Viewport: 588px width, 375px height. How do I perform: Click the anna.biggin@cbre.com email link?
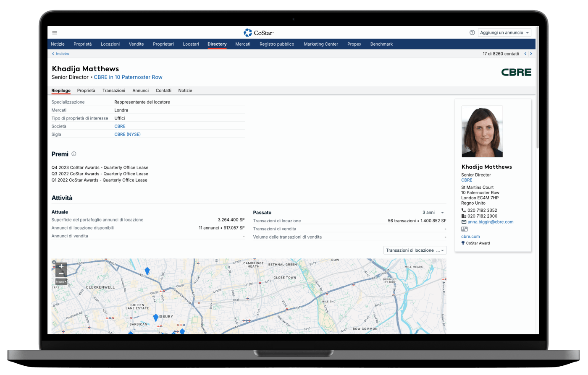[x=490, y=222]
